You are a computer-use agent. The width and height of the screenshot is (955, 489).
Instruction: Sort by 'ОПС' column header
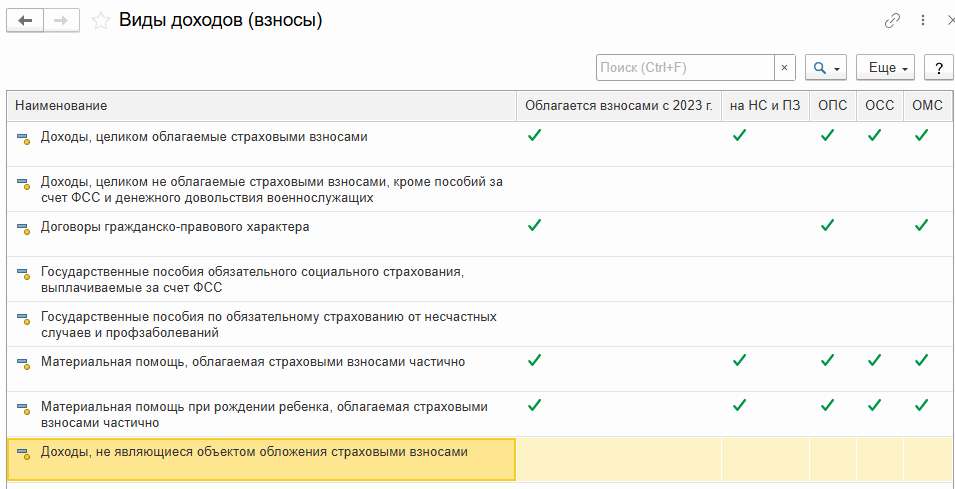click(833, 105)
